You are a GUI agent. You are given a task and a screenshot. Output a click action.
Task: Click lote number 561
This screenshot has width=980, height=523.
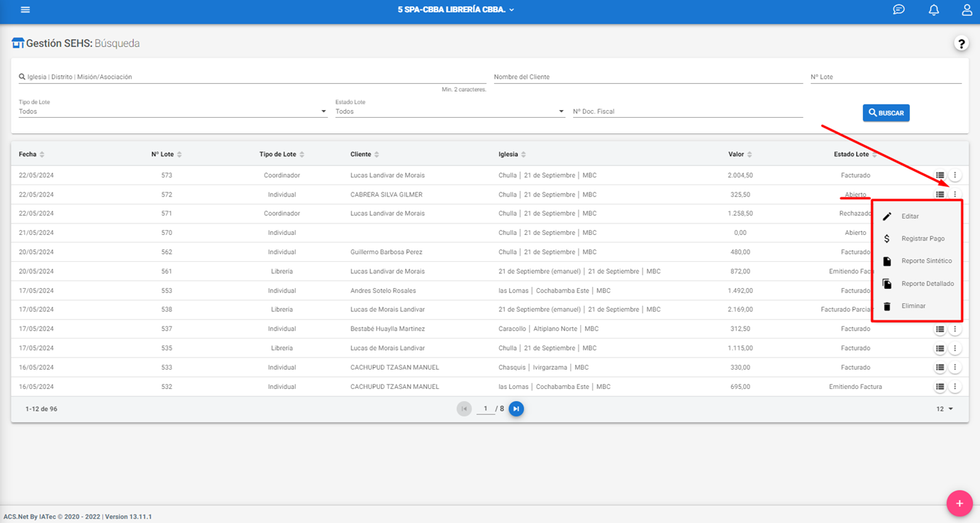point(167,272)
